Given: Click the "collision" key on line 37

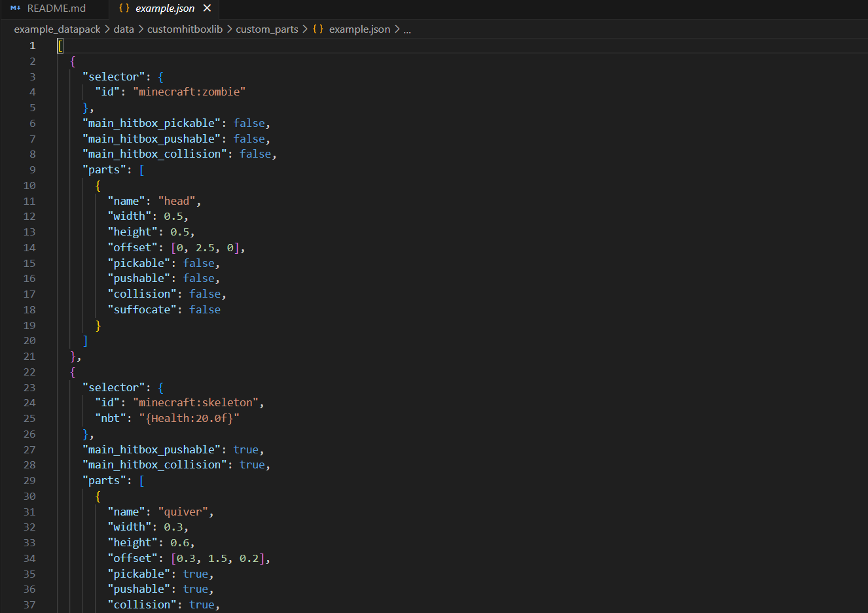Looking at the screenshot, I should click(142, 605).
